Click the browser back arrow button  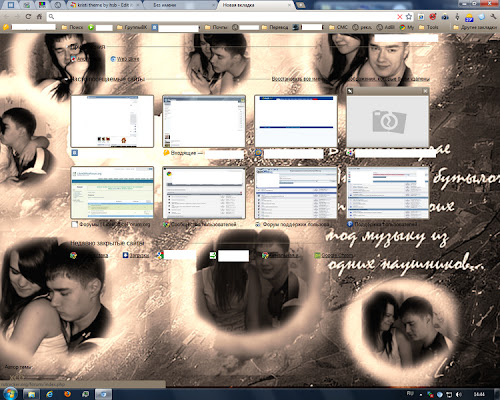tap(6, 17)
